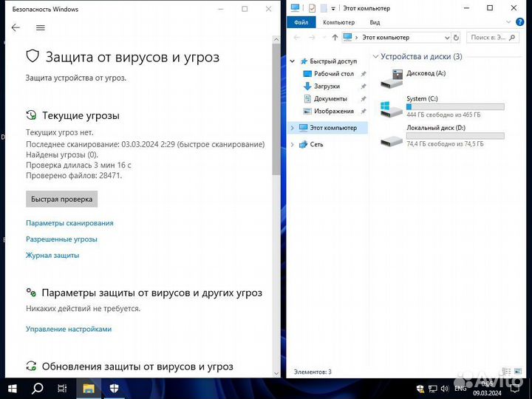Click Explorer Forward navigation arrow
The image size is (532, 399).
click(312, 38)
